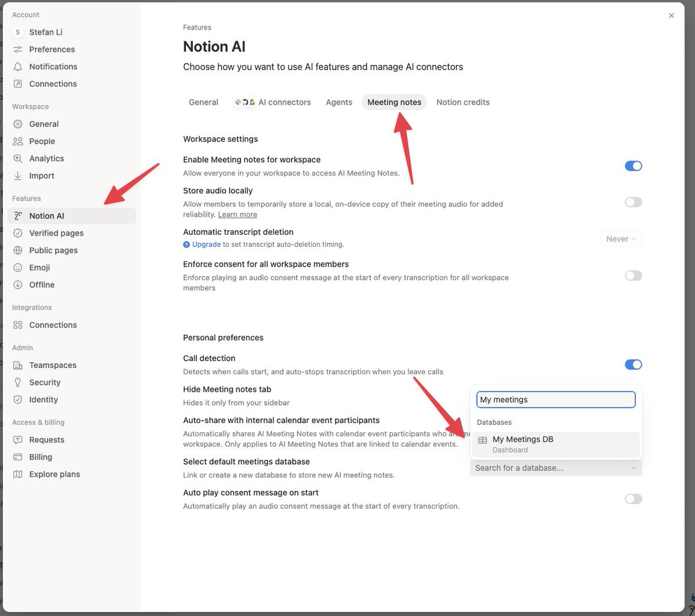This screenshot has height=616, width=695.
Task: Open Billing settings page
Action: coord(72,457)
